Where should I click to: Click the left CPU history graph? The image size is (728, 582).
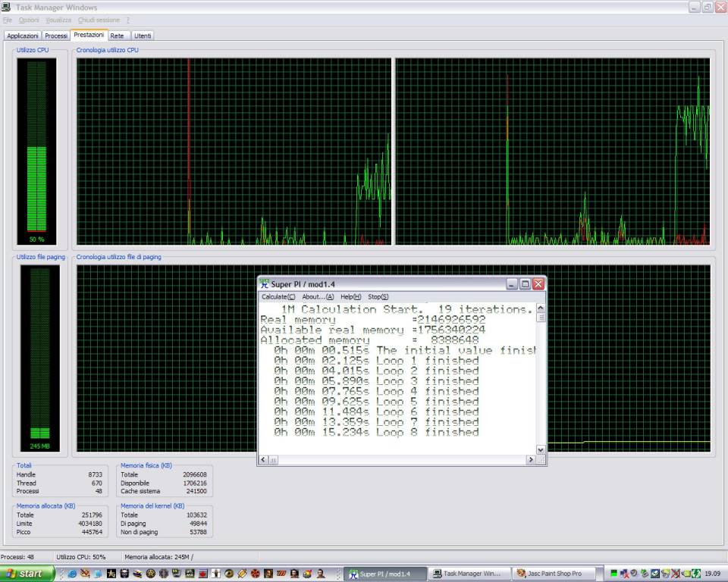(x=234, y=152)
